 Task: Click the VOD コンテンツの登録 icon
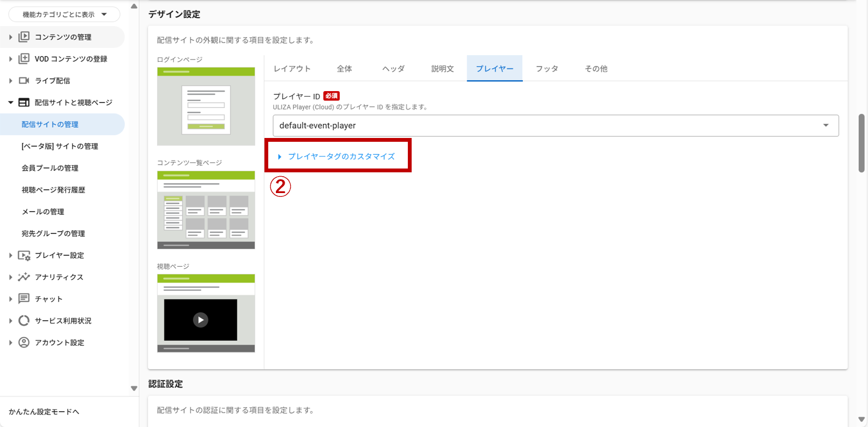coord(24,59)
